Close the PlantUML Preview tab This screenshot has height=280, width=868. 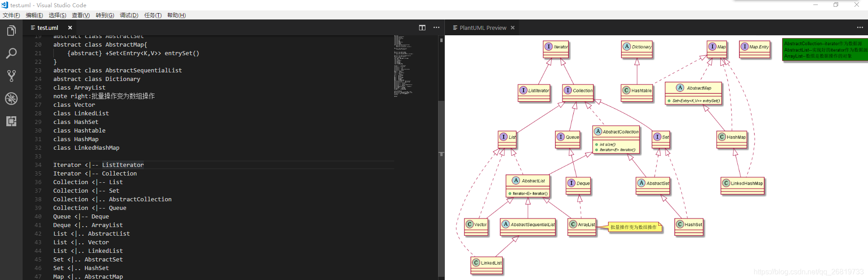pyautogui.click(x=513, y=28)
